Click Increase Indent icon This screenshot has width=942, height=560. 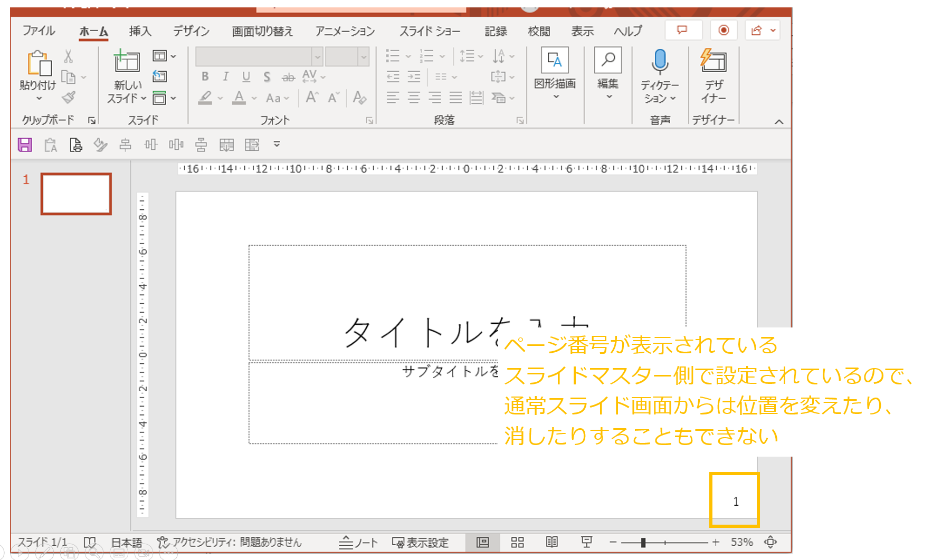(414, 77)
